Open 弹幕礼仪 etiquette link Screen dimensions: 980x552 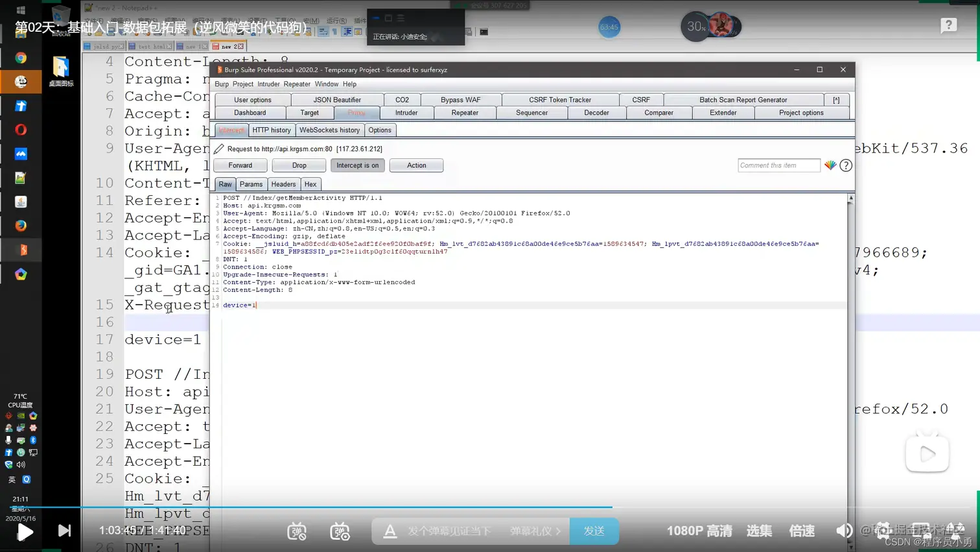[x=535, y=531]
